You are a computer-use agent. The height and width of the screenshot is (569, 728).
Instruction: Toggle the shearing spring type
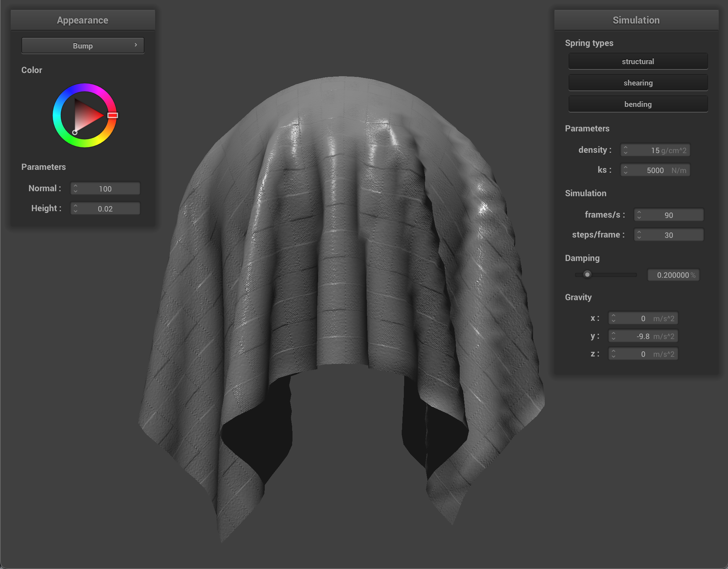[x=638, y=83]
